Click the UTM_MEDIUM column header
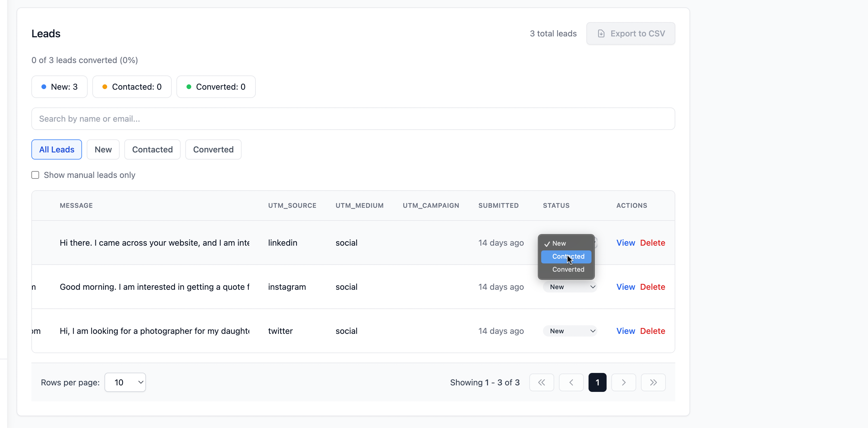The height and width of the screenshot is (428, 868). pyautogui.click(x=359, y=206)
